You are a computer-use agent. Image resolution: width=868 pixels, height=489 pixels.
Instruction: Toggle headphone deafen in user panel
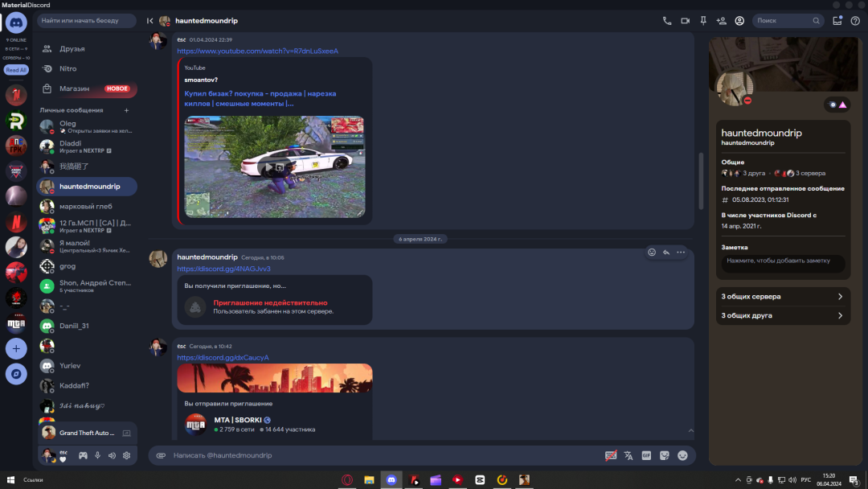coord(112,455)
